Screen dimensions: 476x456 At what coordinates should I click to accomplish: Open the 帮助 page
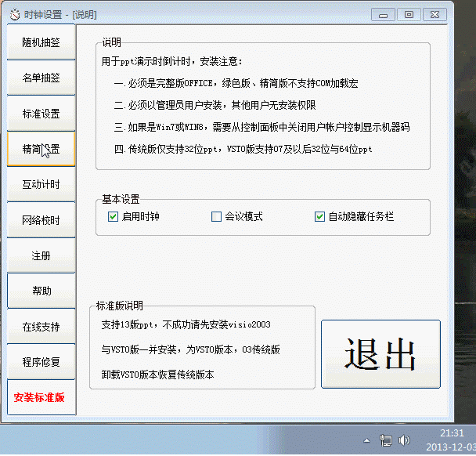pos(41,291)
